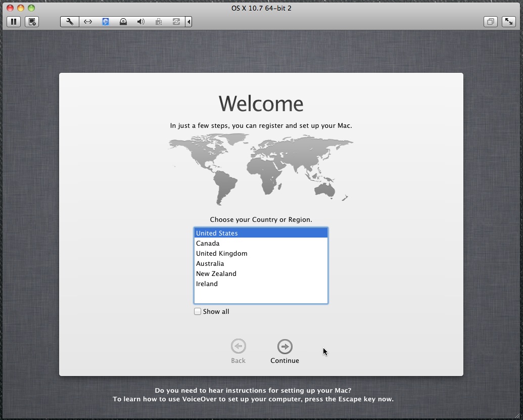Enter Unity view mode
The image size is (523, 420).
[x=491, y=22]
